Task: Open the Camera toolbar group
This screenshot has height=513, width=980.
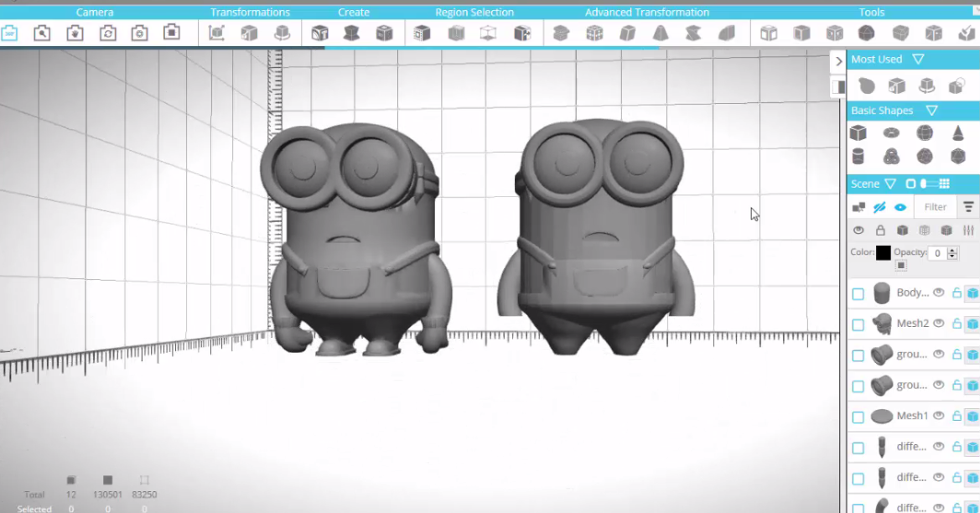Action: (x=95, y=12)
